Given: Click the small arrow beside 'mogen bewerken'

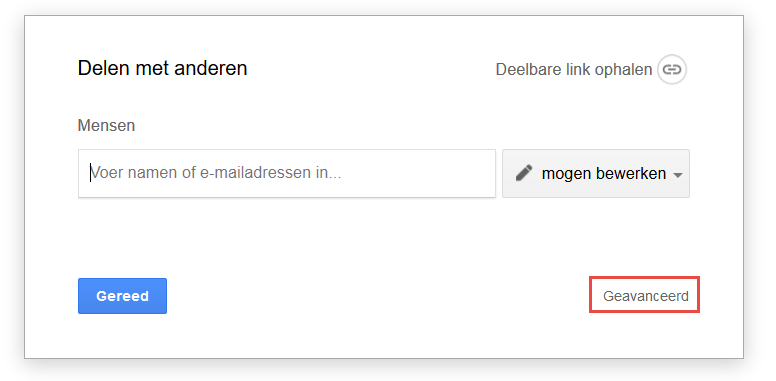Looking at the screenshot, I should pos(679,175).
